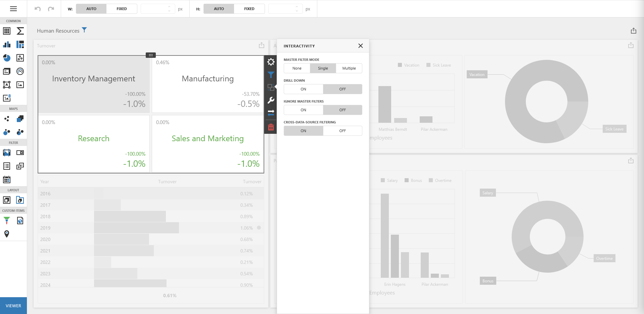This screenshot has height=314, width=644.
Task: Turn Drill Down ON
Action: click(303, 89)
